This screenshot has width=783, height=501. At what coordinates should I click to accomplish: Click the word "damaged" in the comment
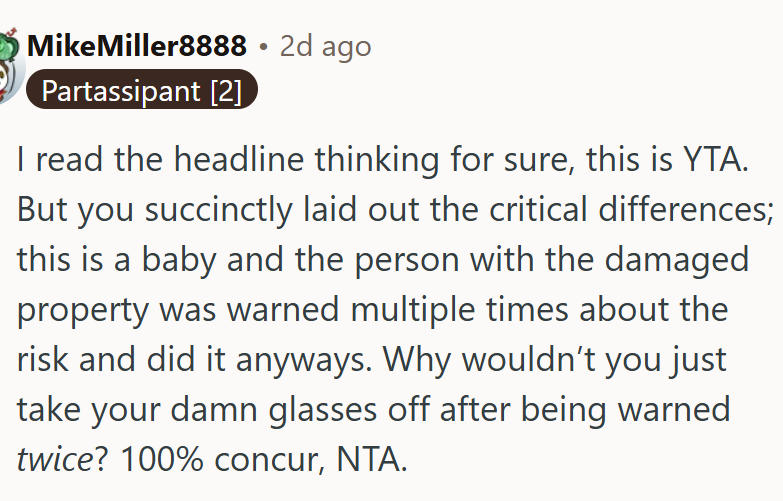[683, 260]
